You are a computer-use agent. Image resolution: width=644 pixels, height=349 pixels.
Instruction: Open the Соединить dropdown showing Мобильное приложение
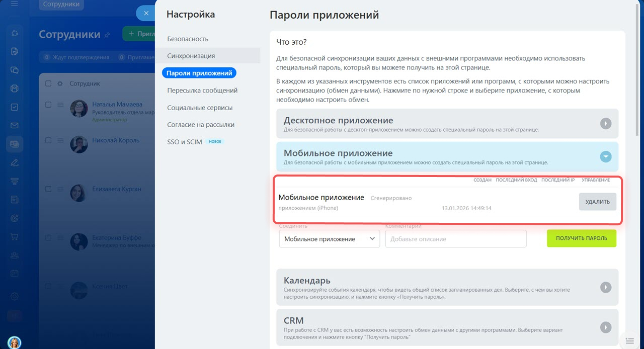tap(329, 238)
